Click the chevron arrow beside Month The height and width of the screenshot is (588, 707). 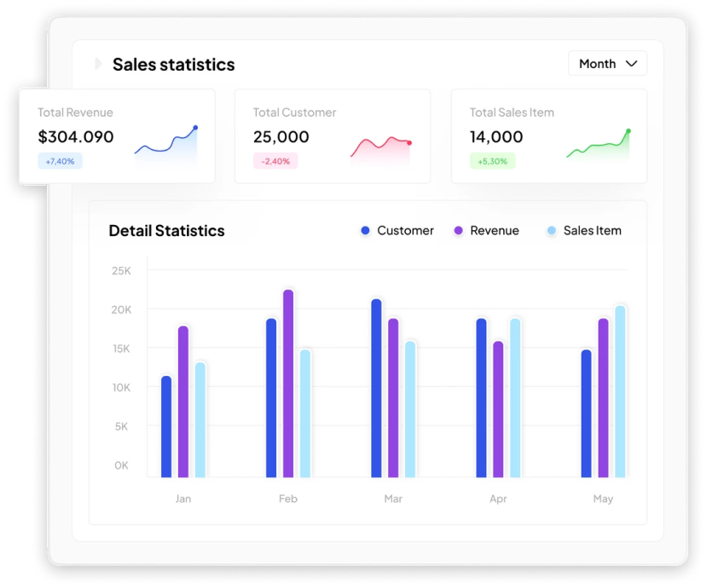(x=632, y=64)
